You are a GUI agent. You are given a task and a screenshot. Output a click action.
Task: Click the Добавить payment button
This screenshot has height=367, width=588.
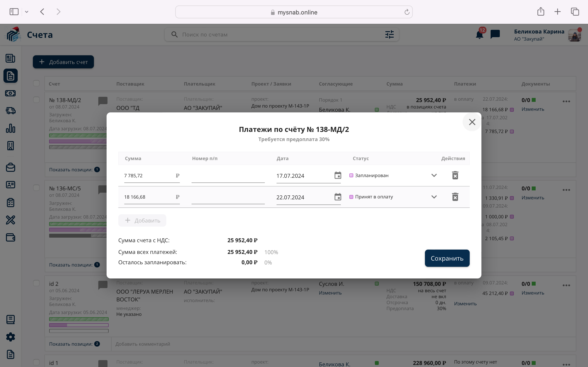coord(142,220)
